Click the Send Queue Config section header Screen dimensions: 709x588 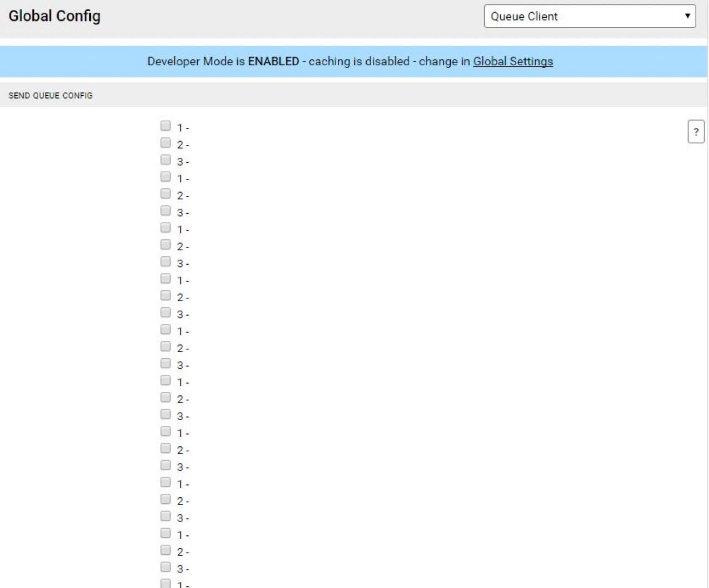point(50,95)
